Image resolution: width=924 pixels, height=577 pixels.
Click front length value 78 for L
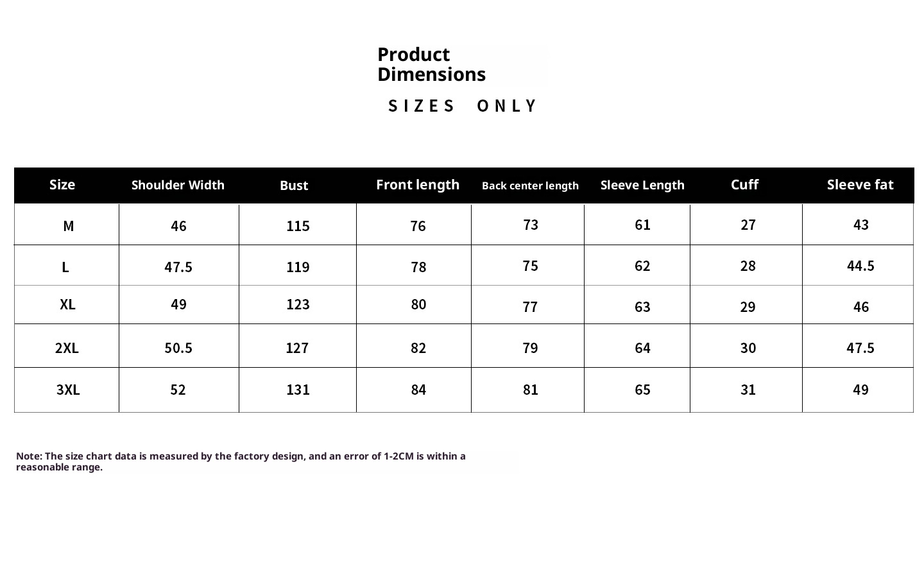pyautogui.click(x=418, y=267)
